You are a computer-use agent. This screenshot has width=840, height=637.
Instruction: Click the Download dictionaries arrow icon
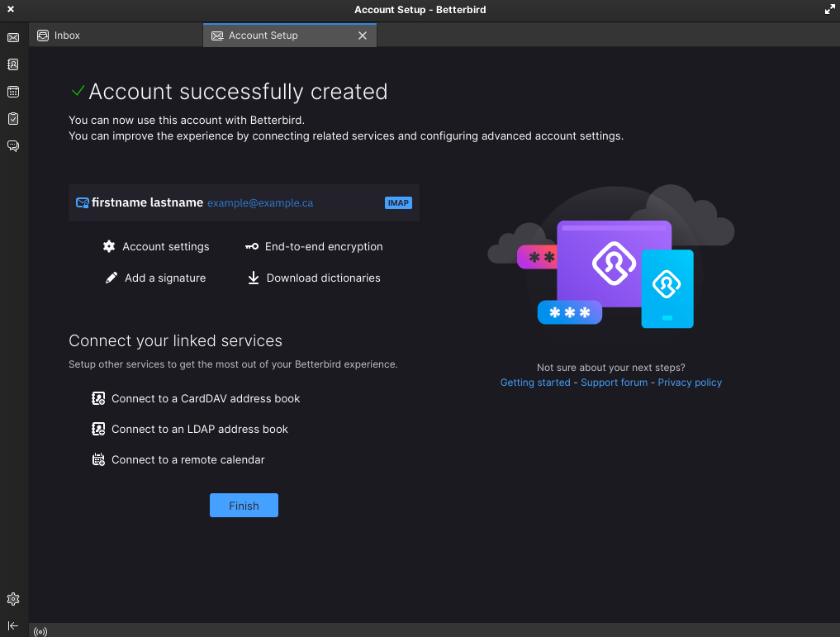click(254, 278)
